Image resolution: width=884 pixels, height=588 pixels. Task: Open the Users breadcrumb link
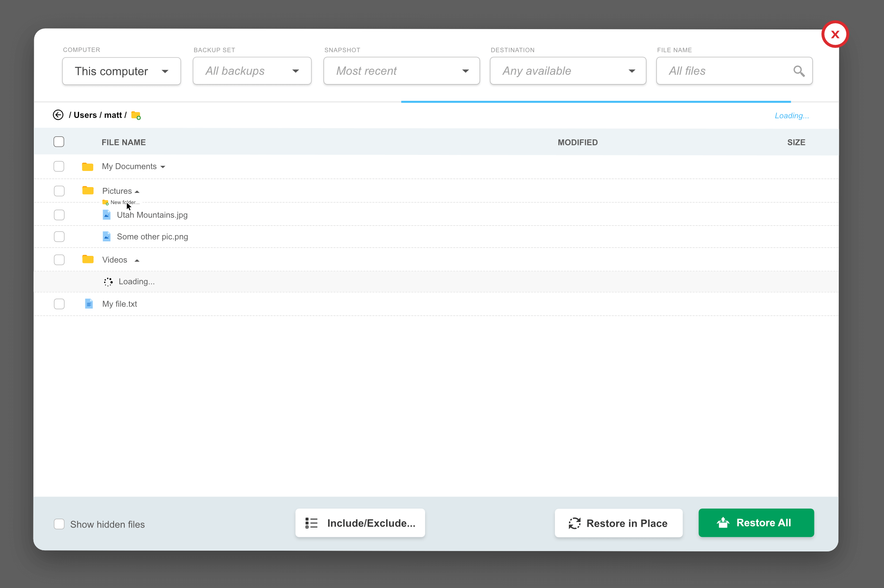85,115
